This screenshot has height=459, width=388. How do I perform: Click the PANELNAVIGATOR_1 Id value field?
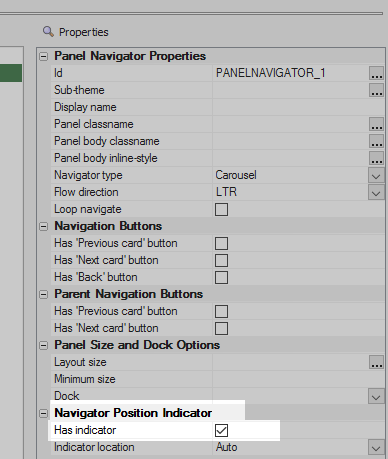(x=290, y=73)
